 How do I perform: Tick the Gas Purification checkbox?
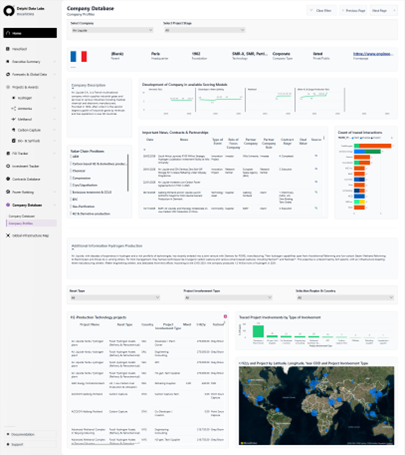[71, 206]
